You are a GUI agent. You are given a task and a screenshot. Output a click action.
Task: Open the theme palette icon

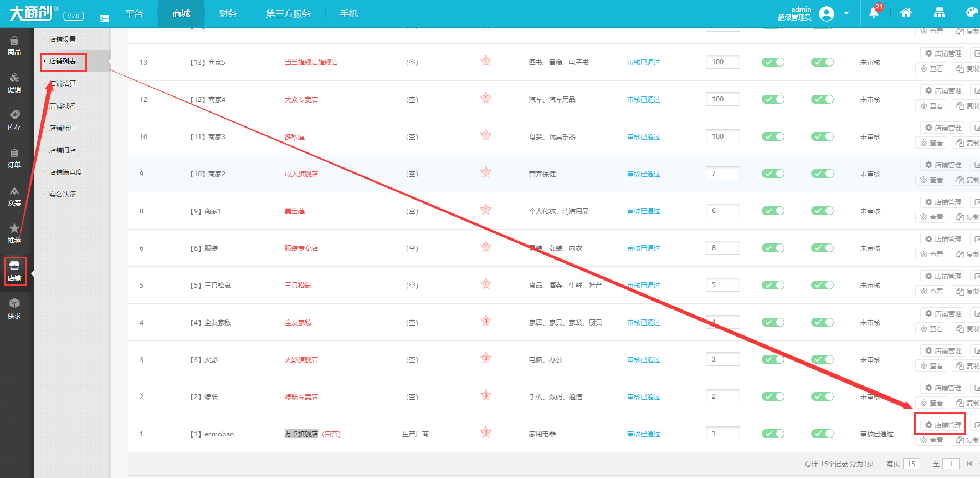point(972,13)
